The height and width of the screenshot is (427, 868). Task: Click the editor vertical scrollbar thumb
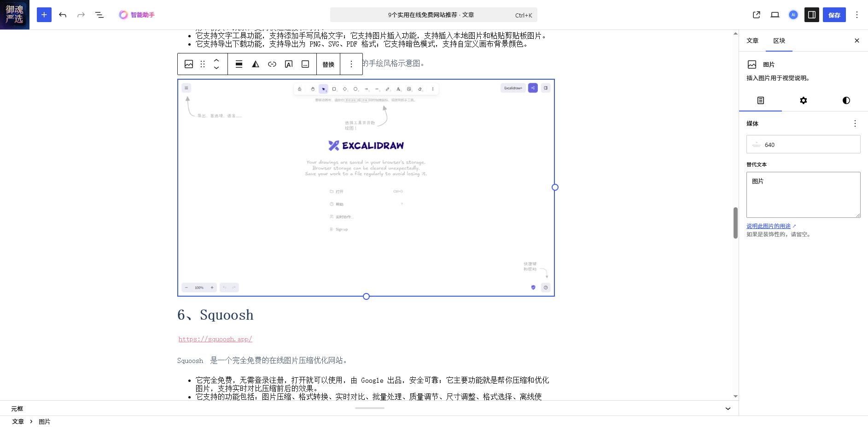pos(735,223)
